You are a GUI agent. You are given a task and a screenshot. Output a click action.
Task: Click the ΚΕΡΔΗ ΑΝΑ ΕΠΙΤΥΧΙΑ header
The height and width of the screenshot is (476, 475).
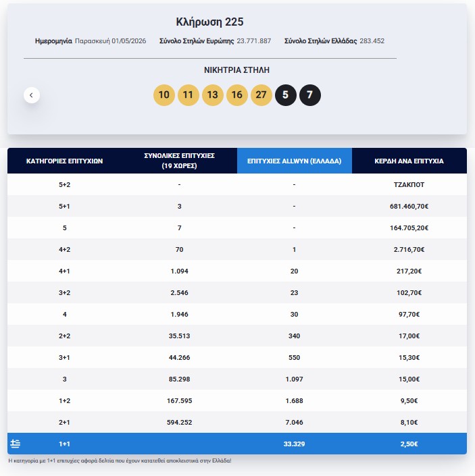point(409,161)
